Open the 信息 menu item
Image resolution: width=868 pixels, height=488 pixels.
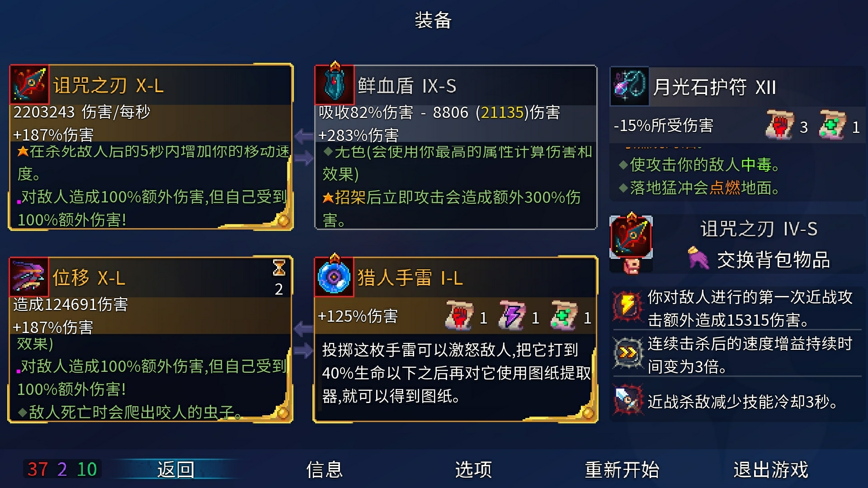(x=325, y=469)
